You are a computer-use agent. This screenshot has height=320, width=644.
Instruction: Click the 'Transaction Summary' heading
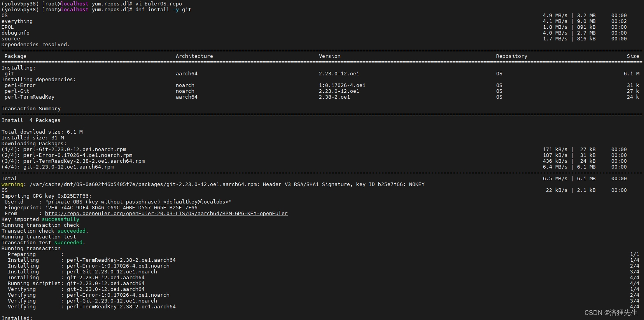pos(31,109)
